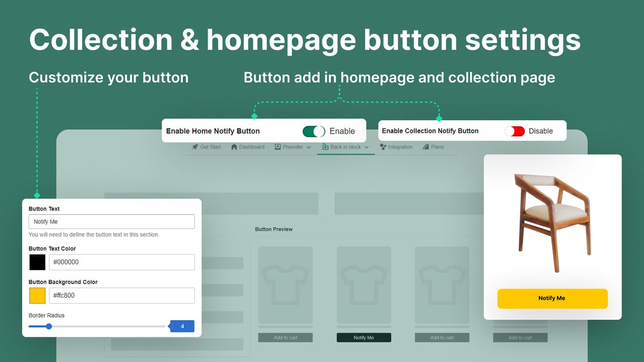Click the yellow Notify Me button
Viewport: 644px width, 362px height.
[552, 298]
